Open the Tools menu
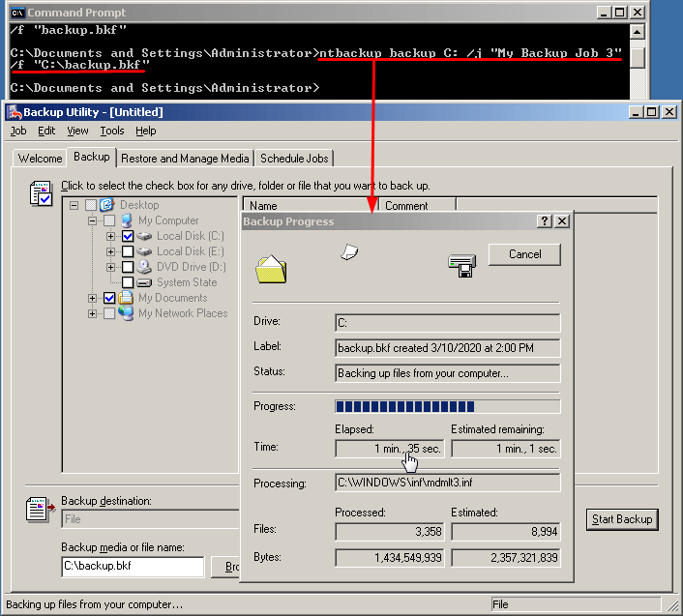 (x=112, y=131)
